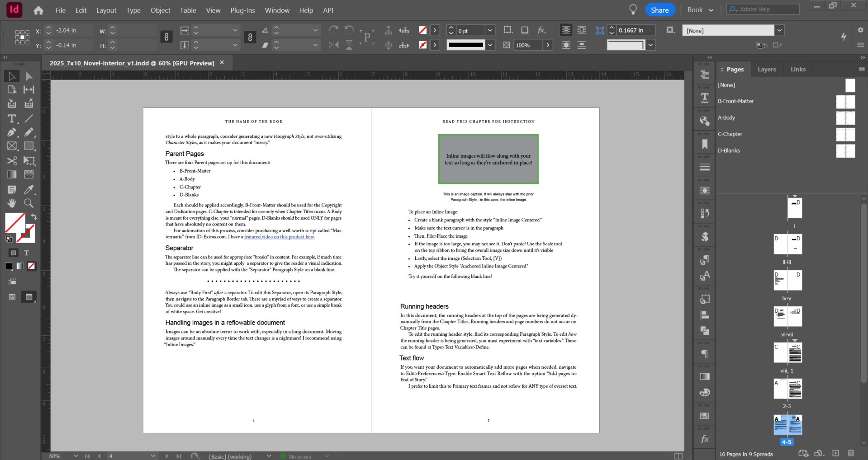Open the Layout menu
This screenshot has height=460, width=868.
tap(106, 10)
